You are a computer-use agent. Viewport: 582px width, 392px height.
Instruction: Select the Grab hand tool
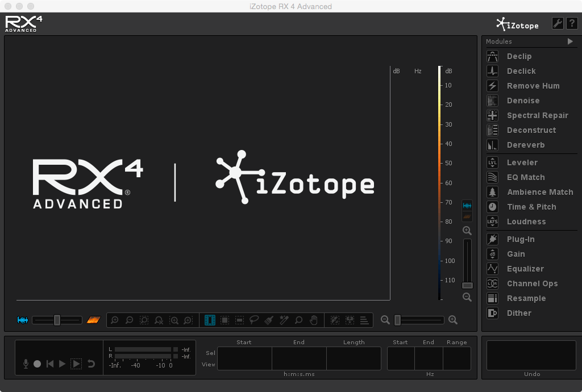coord(314,320)
